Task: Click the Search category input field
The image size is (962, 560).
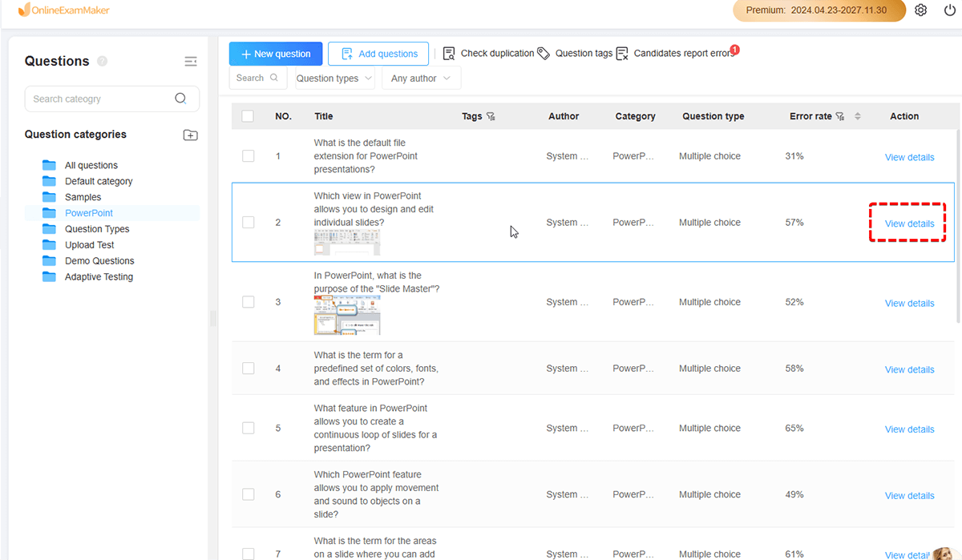Action: 100,99
